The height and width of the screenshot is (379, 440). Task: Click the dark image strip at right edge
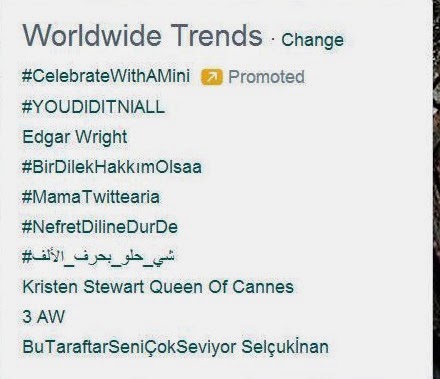click(436, 189)
